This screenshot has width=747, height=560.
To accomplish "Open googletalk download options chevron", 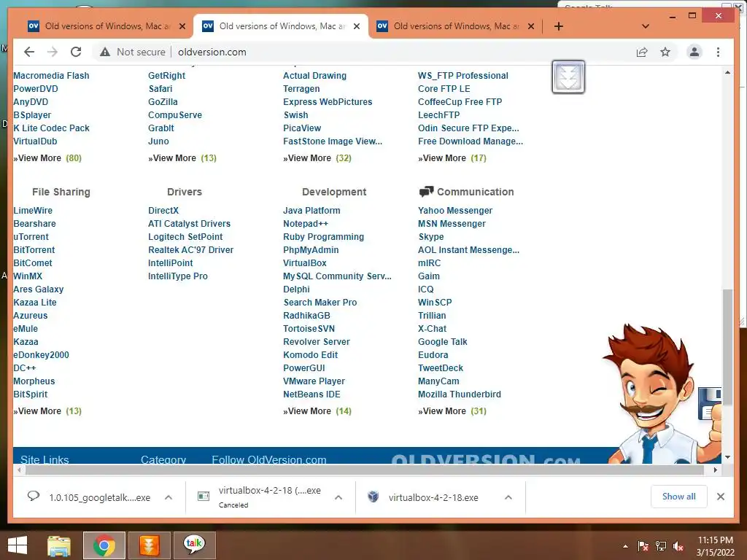I will click(169, 497).
